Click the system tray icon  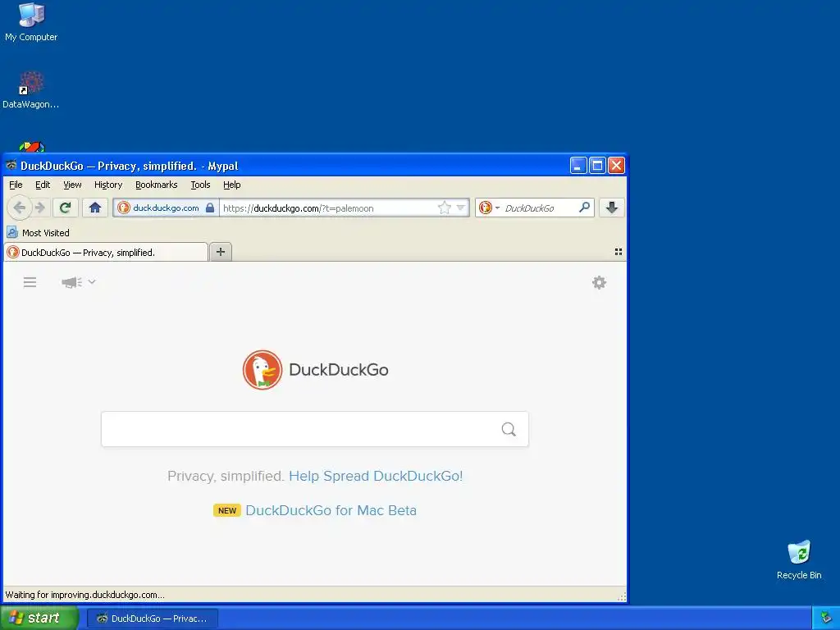click(x=826, y=619)
